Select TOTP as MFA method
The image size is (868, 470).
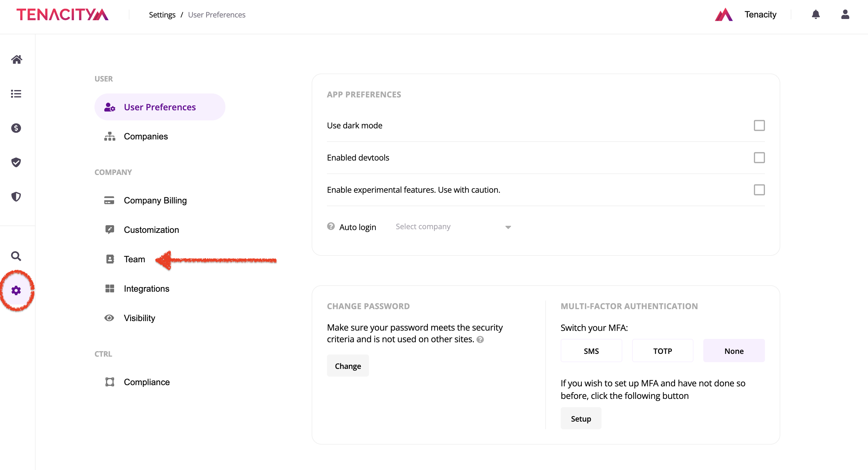point(663,351)
